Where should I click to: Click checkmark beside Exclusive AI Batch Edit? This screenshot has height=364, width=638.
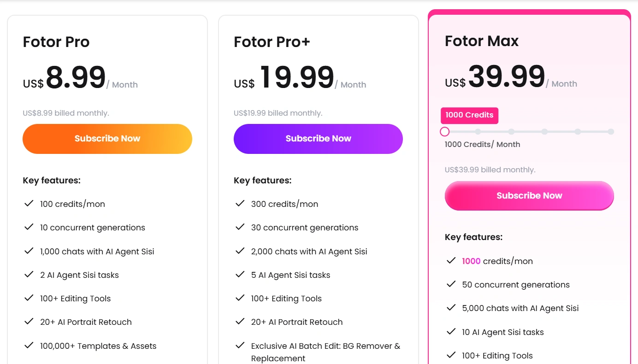click(x=240, y=346)
